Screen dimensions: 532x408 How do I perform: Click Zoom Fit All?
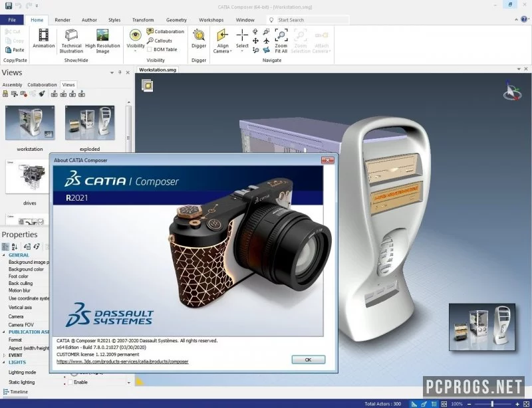(281, 41)
